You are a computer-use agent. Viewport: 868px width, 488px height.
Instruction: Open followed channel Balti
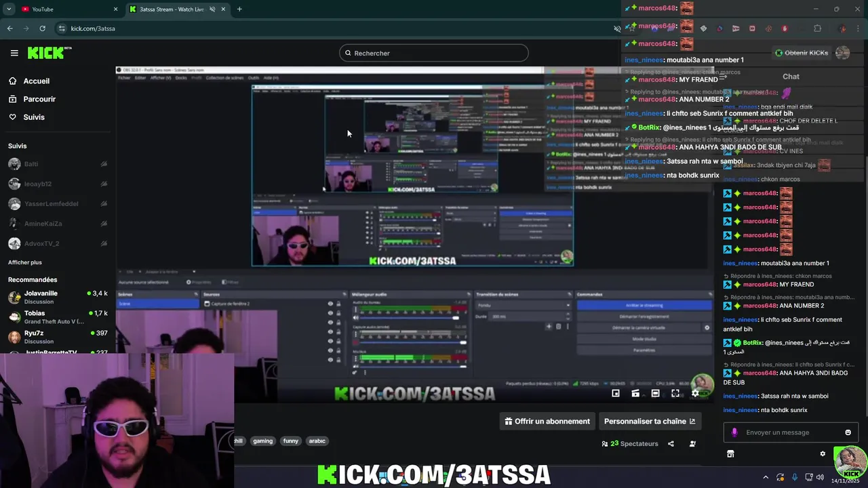tap(58, 164)
